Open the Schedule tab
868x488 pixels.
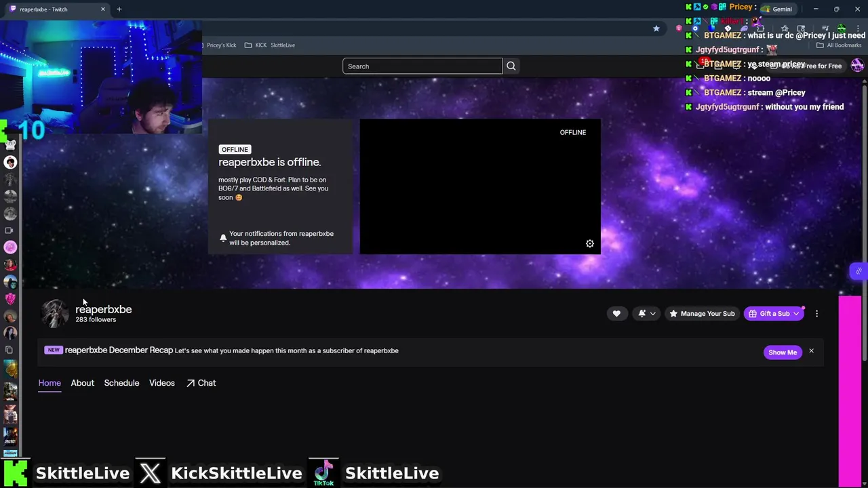coord(121,383)
